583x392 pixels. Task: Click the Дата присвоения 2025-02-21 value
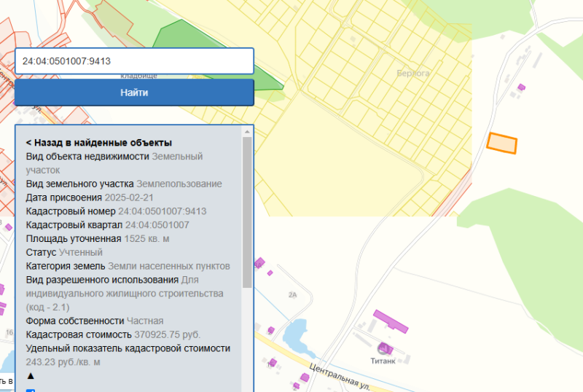pos(129,197)
